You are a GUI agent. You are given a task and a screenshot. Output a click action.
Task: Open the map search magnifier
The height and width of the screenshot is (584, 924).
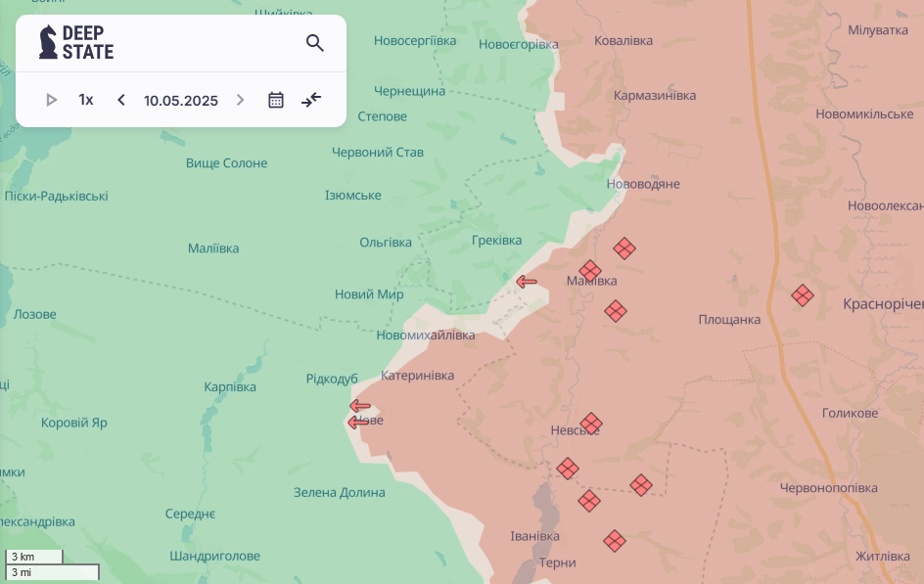[x=314, y=43]
